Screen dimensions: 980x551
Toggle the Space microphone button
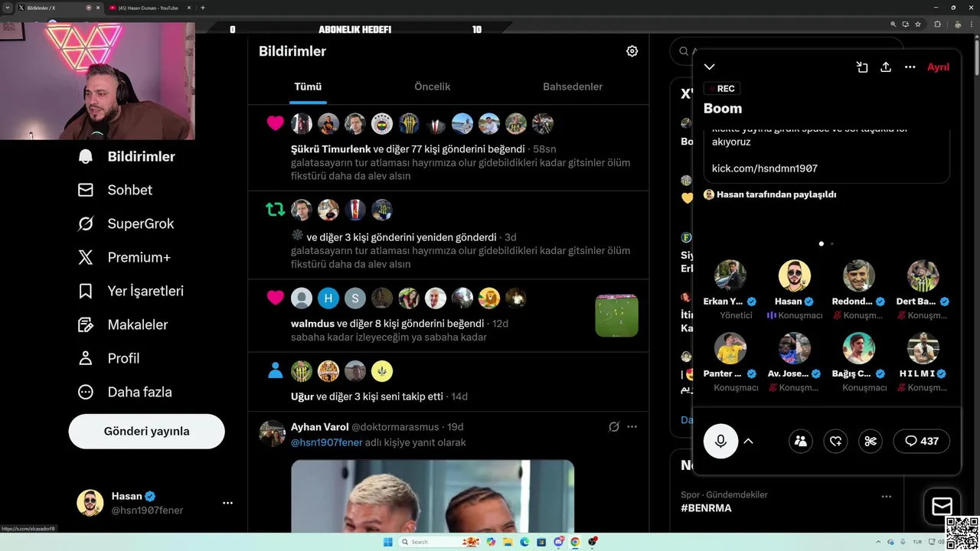[720, 441]
